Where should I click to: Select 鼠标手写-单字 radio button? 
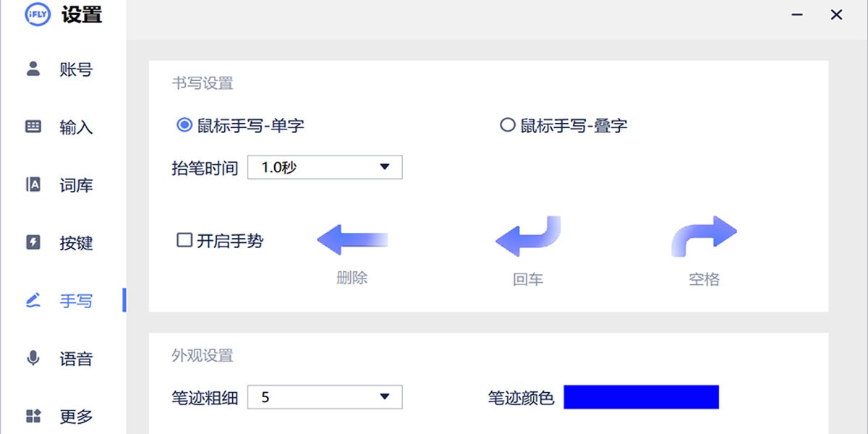(x=184, y=126)
